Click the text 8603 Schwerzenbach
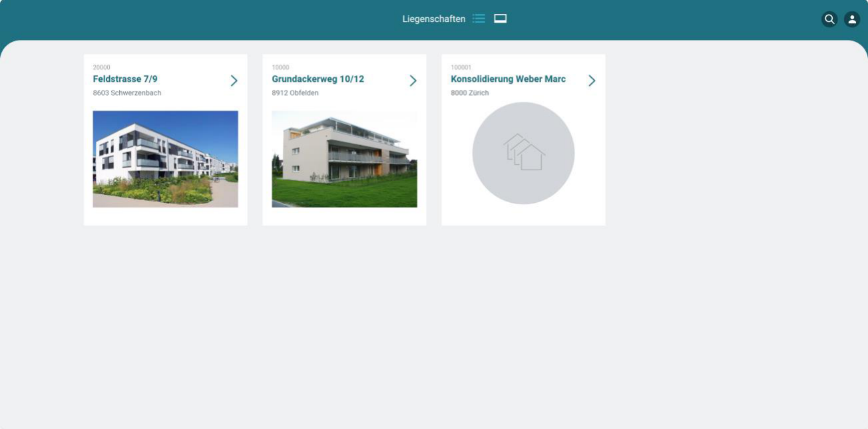 tap(127, 93)
